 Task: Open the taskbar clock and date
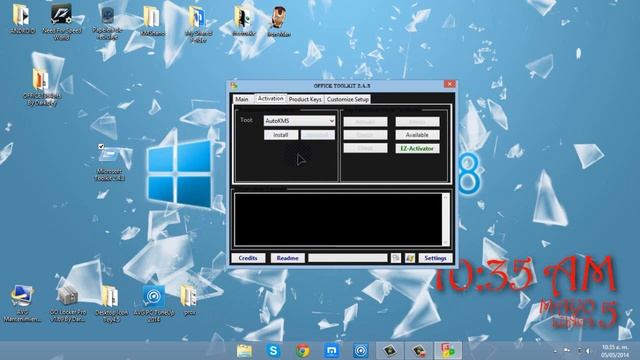coord(616,351)
